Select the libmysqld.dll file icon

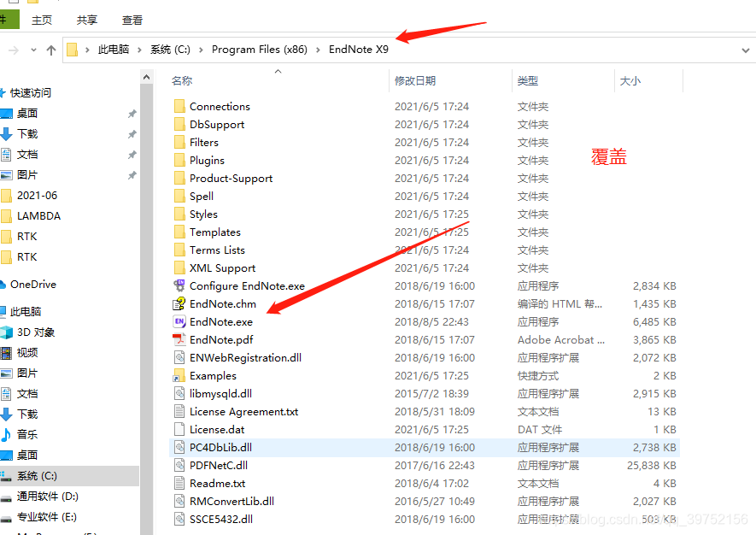pyautogui.click(x=179, y=393)
